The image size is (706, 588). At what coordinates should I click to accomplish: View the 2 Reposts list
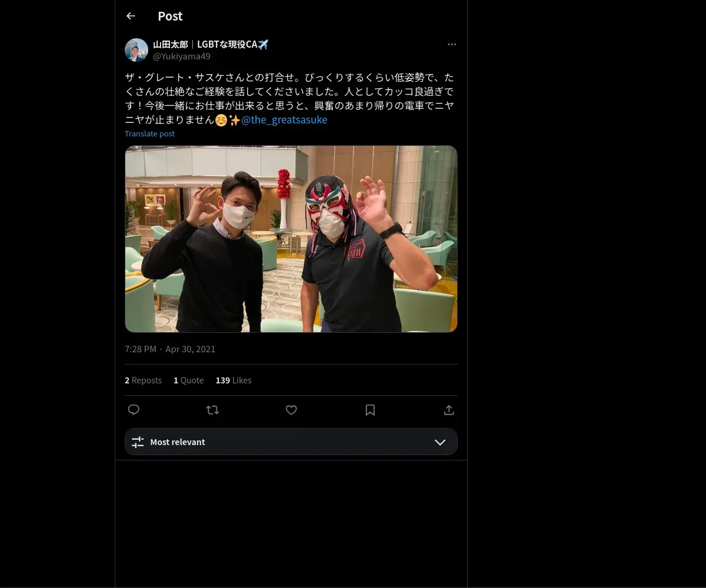coord(143,380)
